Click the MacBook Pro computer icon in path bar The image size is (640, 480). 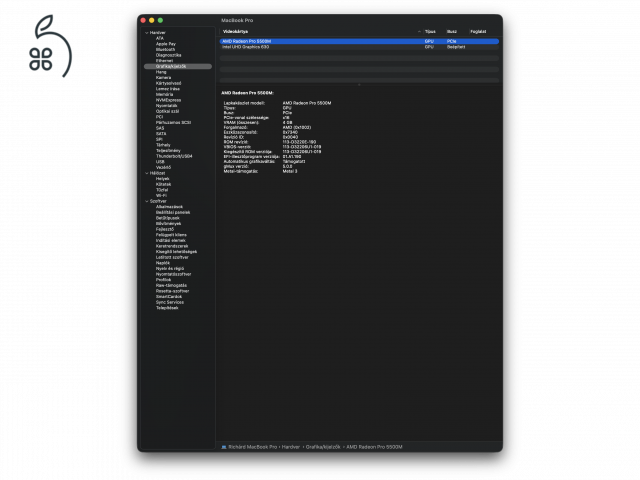[224, 447]
